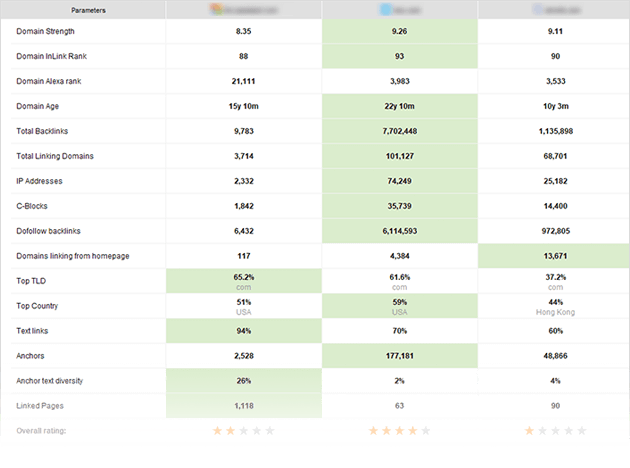
Task: Click the 1,118 Linked Pages value
Action: (x=242, y=407)
